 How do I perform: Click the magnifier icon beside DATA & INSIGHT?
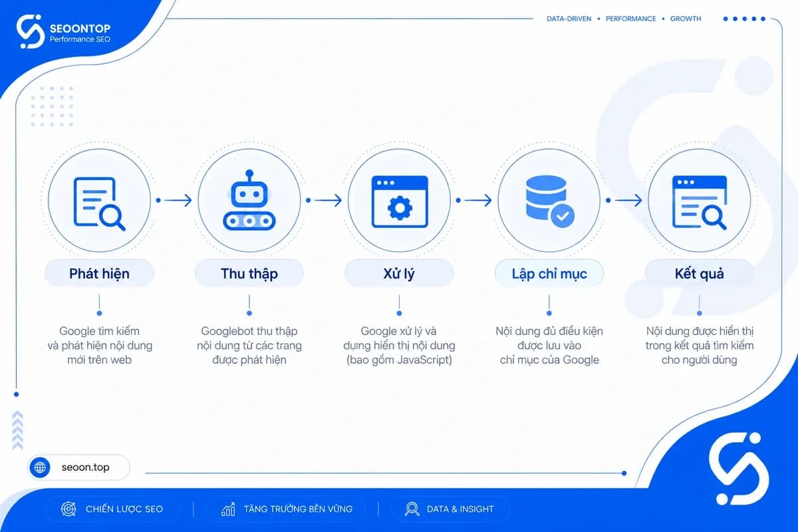click(412, 509)
